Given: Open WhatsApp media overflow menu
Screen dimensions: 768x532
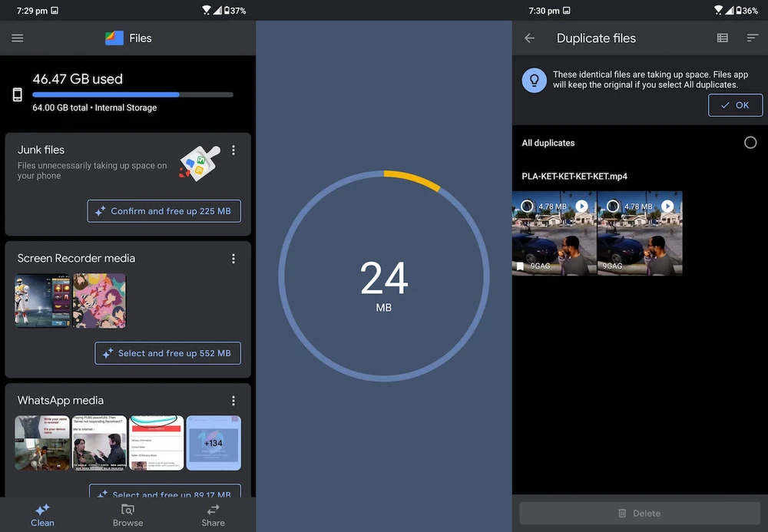Looking at the screenshot, I should click(233, 401).
